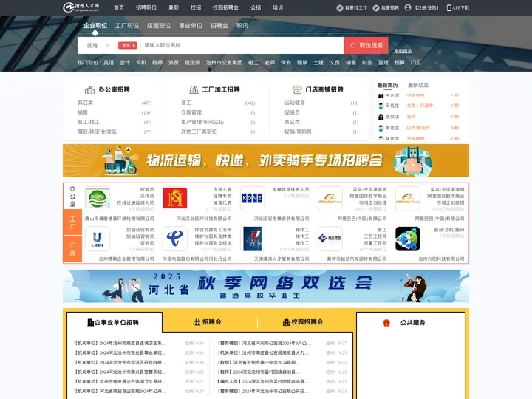The height and width of the screenshot is (399, 532).
Task: Click into the 请输入职位名称 search field
Action: tap(243, 46)
